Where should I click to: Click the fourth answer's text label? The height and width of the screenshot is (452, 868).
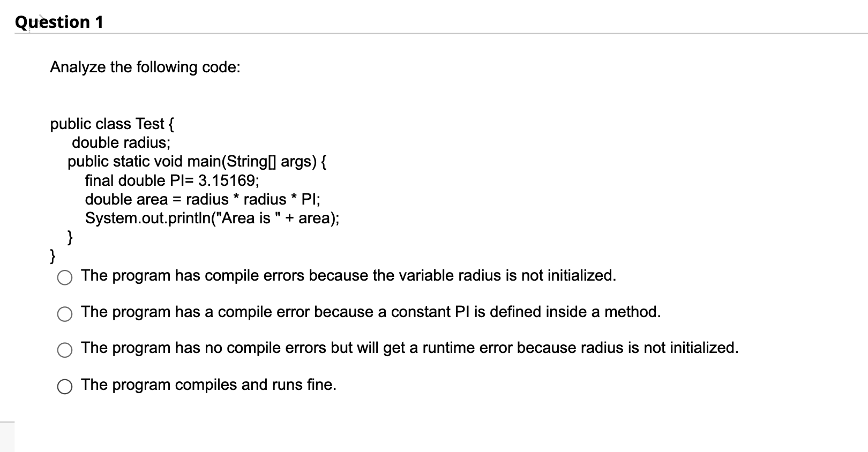[208, 385]
